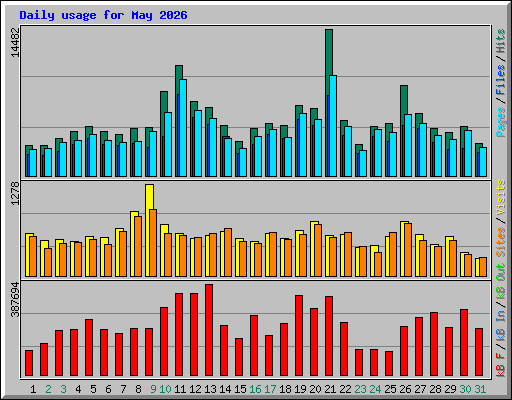Viewport: 512px width, 400px height.
Task: Select the orange sites bar for day 31
Action: [483, 267]
